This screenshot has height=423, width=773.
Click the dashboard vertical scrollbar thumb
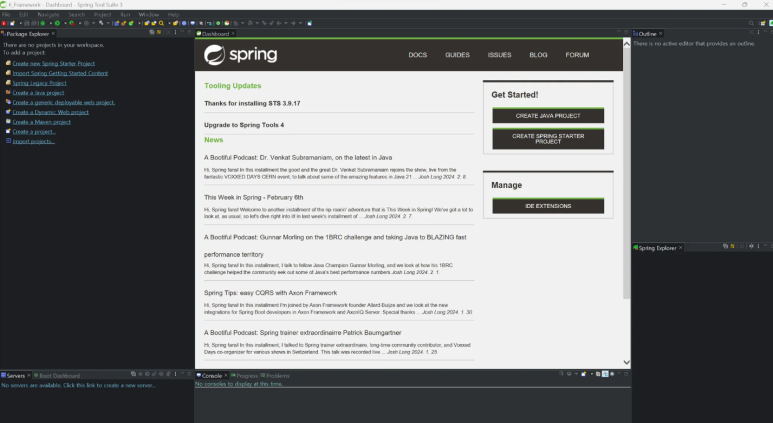click(x=627, y=174)
